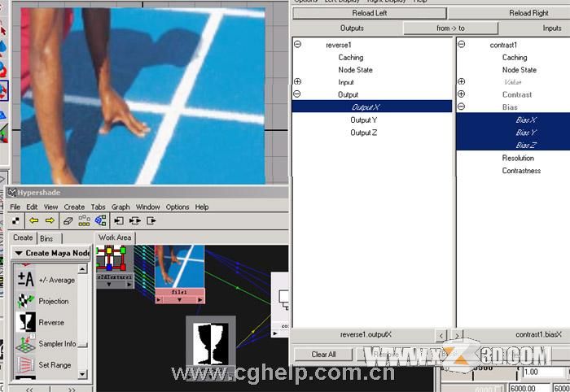570x392 pixels.
Task: Open the Window menu in Hypershade
Action: 147,207
